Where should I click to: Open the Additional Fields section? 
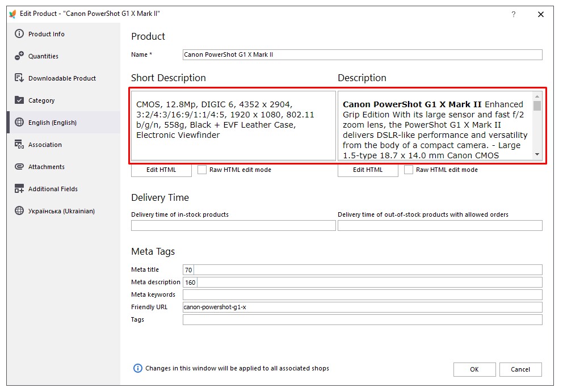pos(64,189)
